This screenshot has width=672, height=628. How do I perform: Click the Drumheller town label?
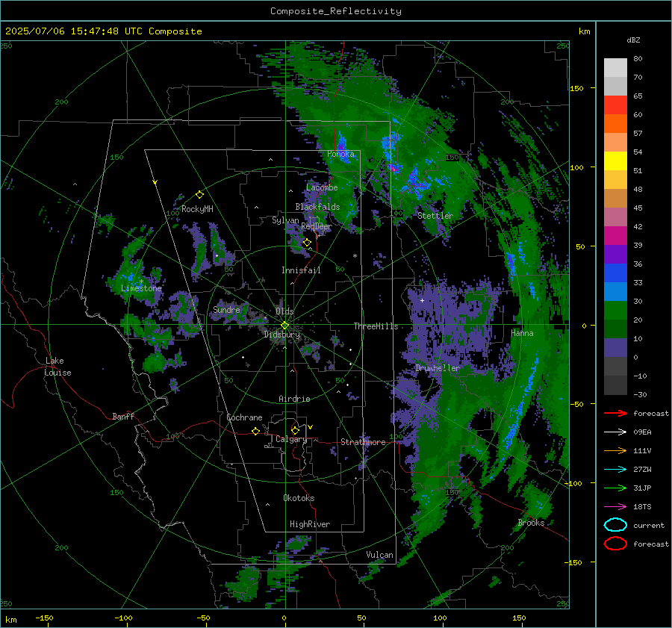438,368
